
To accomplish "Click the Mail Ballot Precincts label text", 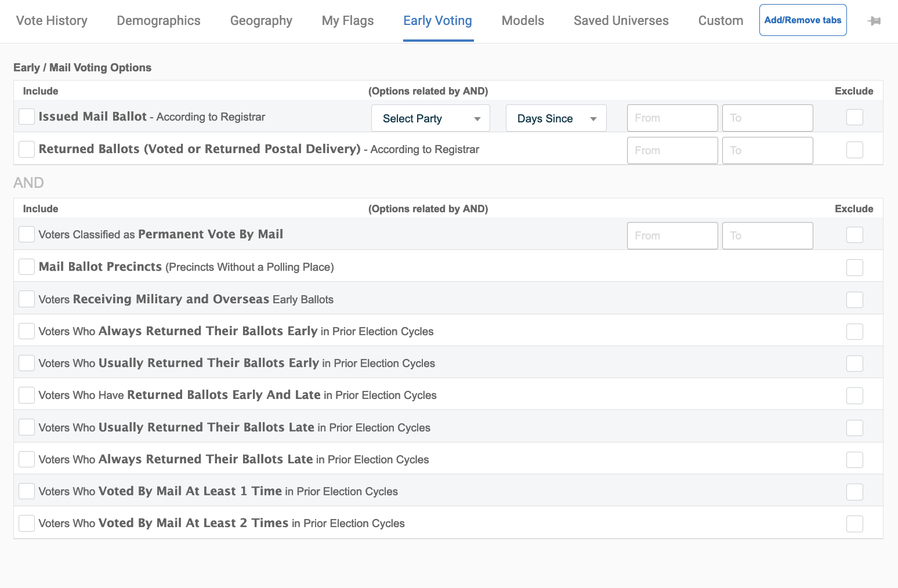I will 100,267.
